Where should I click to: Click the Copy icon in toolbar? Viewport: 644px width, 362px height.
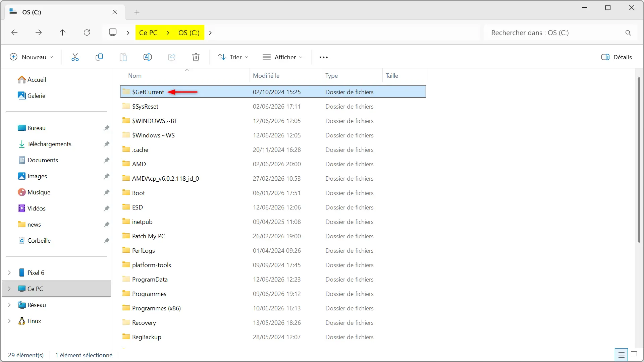(x=99, y=57)
